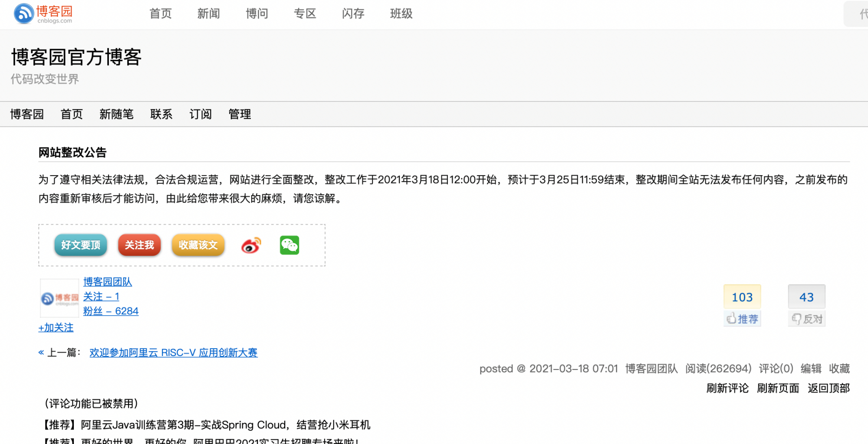Open 管理 in the blog navigation
This screenshot has height=444, width=868.
[240, 114]
